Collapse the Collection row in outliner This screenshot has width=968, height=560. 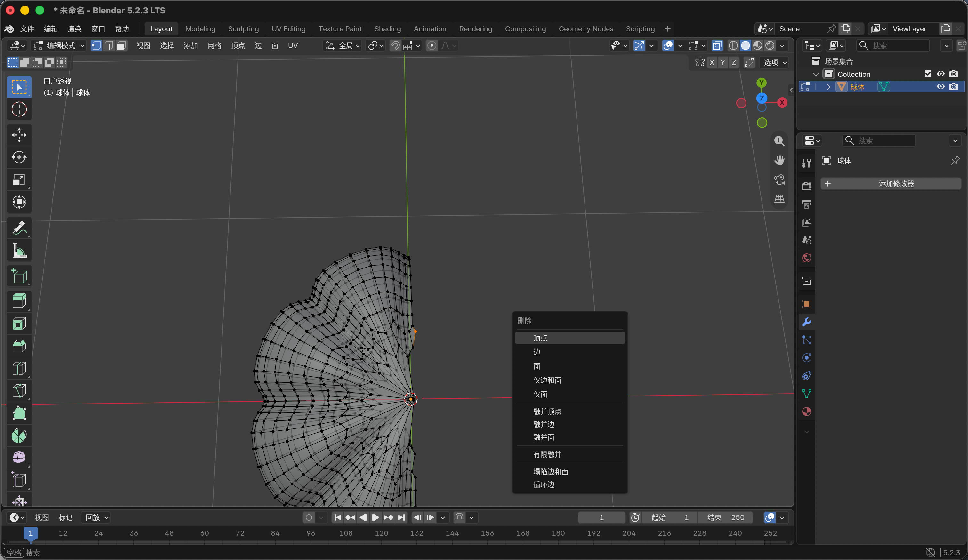point(816,74)
